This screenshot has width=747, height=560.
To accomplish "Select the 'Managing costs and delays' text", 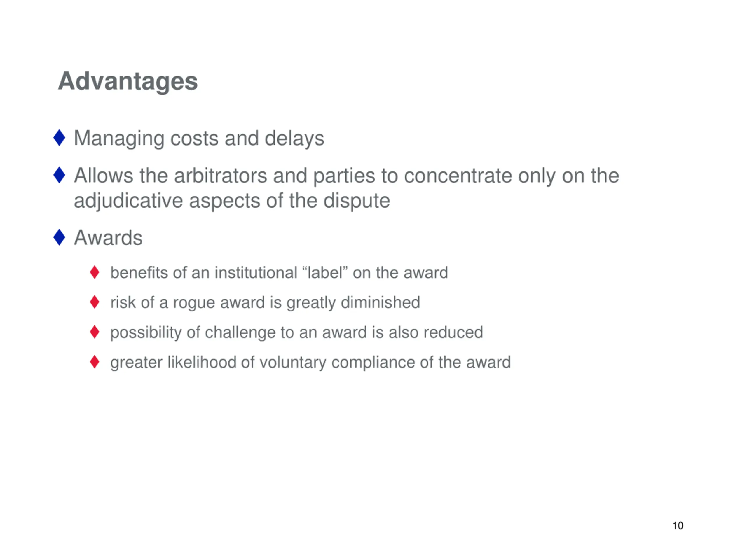I will point(199,139).
